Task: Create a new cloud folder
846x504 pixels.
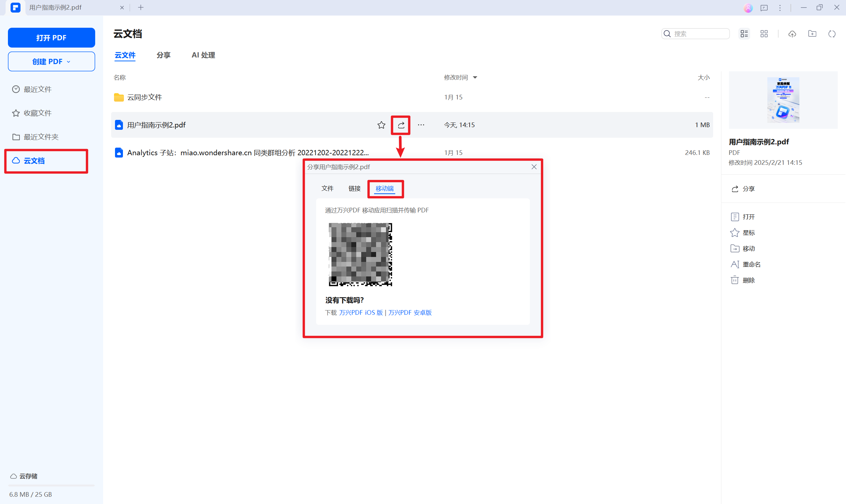Action: (812, 34)
